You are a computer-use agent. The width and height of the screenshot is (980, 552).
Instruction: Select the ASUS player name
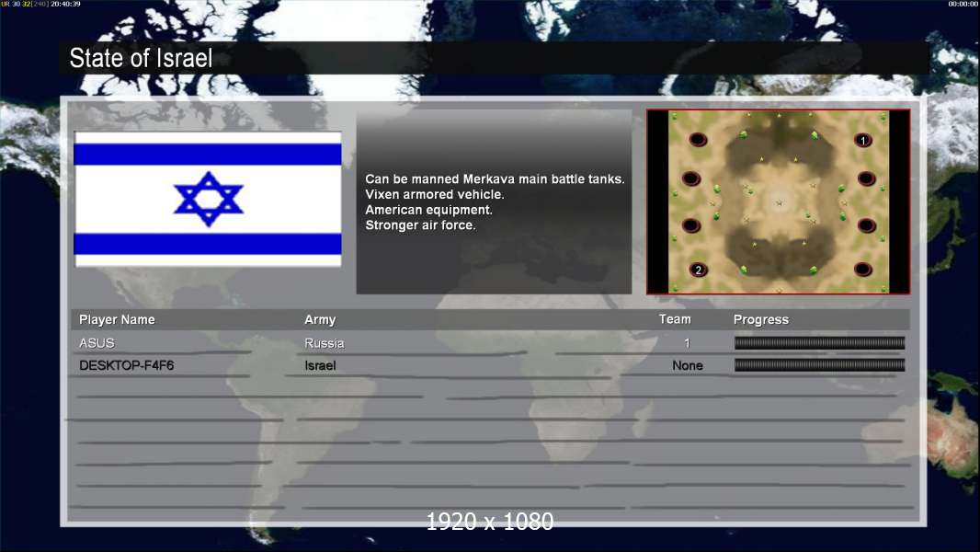point(97,342)
